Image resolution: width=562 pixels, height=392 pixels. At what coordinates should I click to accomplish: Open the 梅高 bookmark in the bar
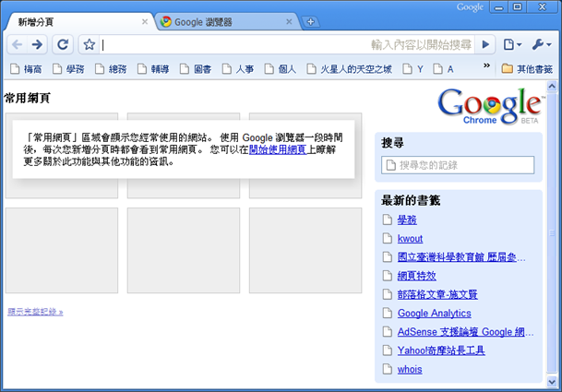coord(26,69)
